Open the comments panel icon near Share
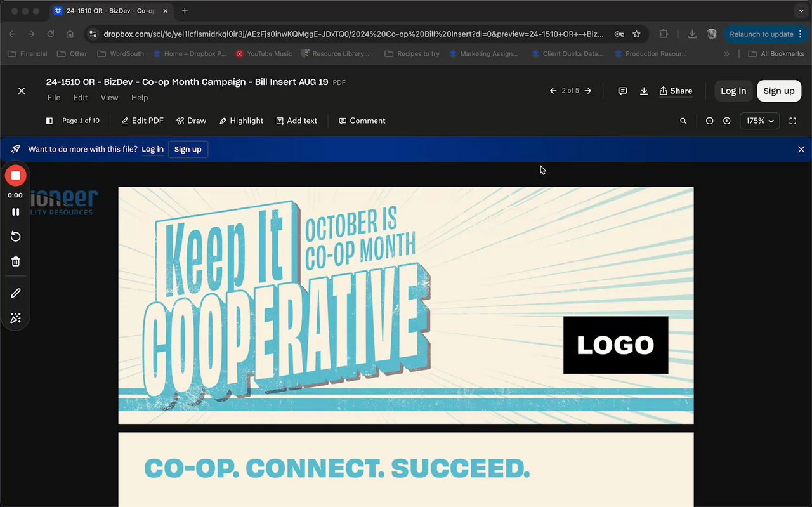Screen dimensions: 812x507 [623, 91]
